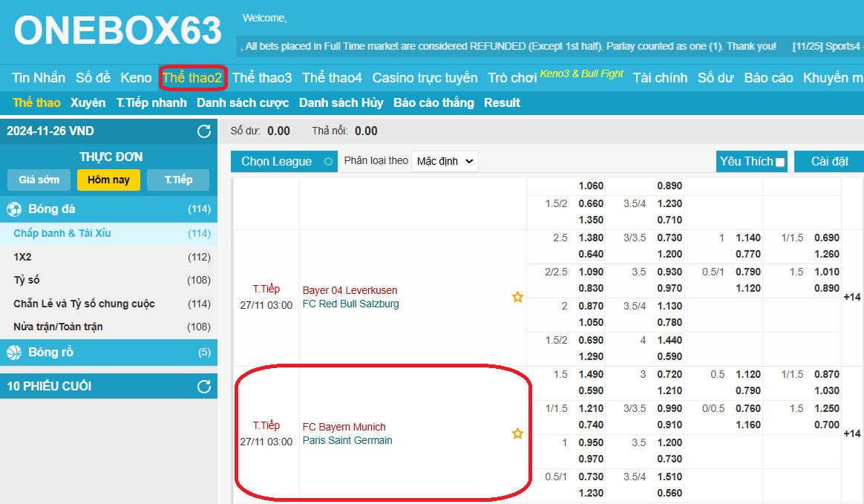This screenshot has width=864, height=504.
Task: Switch to Giá sớm early odds
Action: coord(39,180)
